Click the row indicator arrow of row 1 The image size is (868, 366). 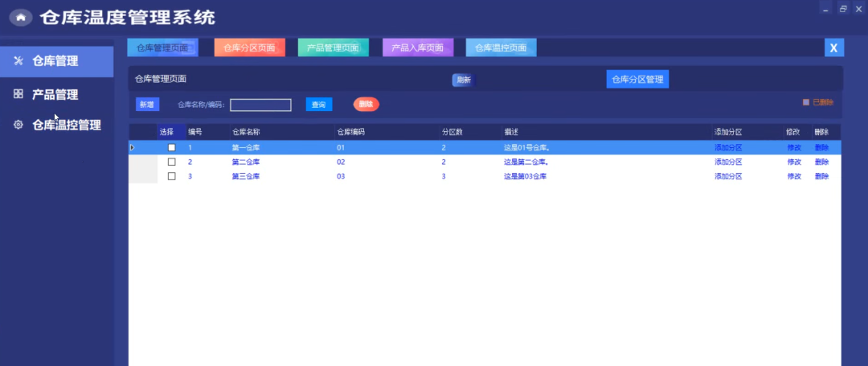pos(133,147)
